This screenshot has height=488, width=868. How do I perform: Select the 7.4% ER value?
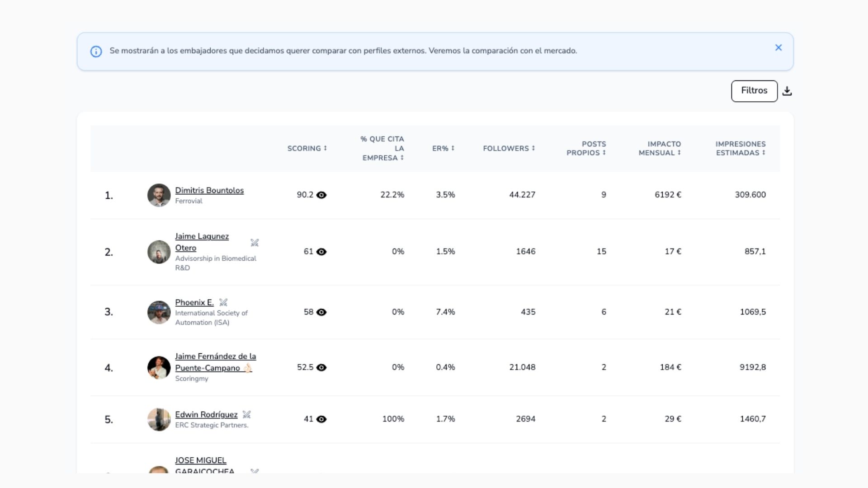pyautogui.click(x=445, y=312)
